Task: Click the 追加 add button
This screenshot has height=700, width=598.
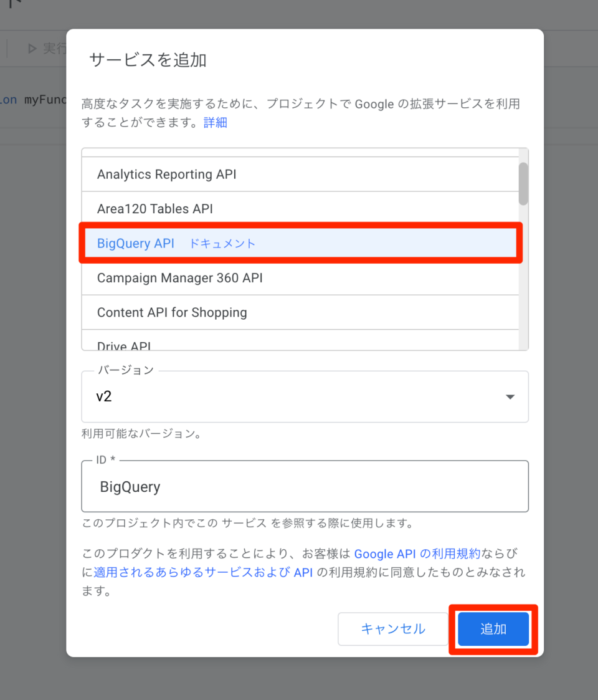Action: click(493, 629)
